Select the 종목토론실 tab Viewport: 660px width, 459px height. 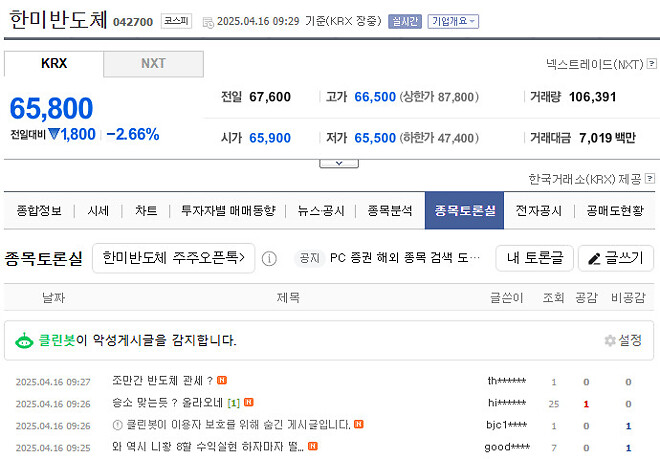pyautogui.click(x=464, y=211)
